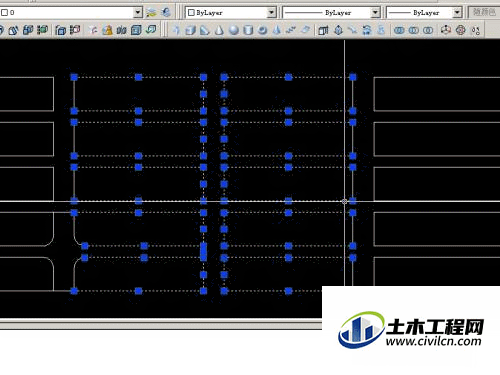Apply the Union boolean operation
The width and height of the screenshot is (500, 375).
tap(399, 30)
